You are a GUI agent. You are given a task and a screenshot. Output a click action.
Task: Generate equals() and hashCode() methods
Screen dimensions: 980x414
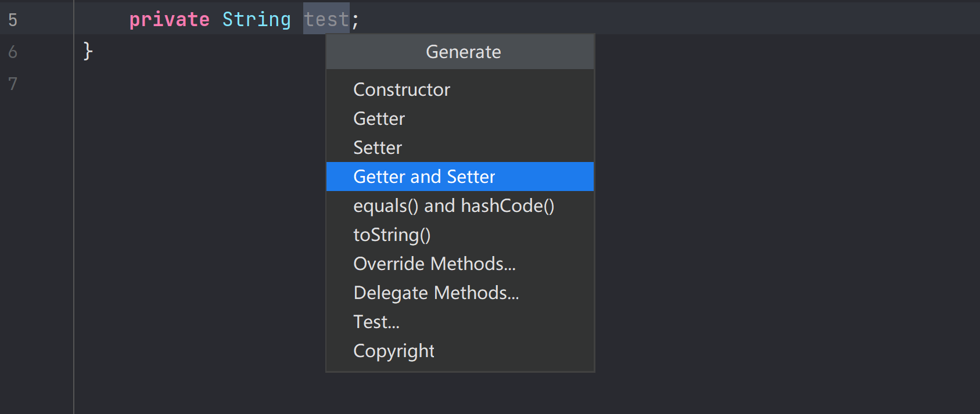[x=453, y=206]
